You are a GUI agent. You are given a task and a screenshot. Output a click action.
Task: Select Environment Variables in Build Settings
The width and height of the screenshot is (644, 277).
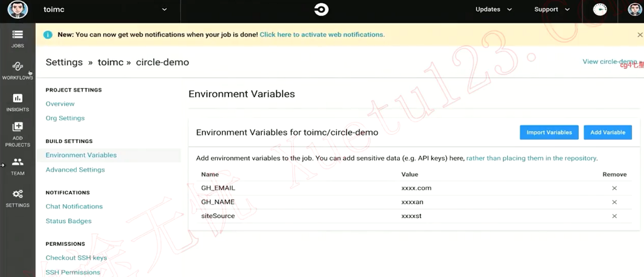(x=81, y=155)
